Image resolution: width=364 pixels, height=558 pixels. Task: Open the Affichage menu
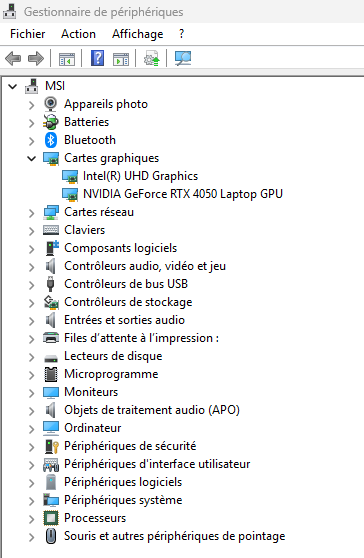click(x=138, y=34)
